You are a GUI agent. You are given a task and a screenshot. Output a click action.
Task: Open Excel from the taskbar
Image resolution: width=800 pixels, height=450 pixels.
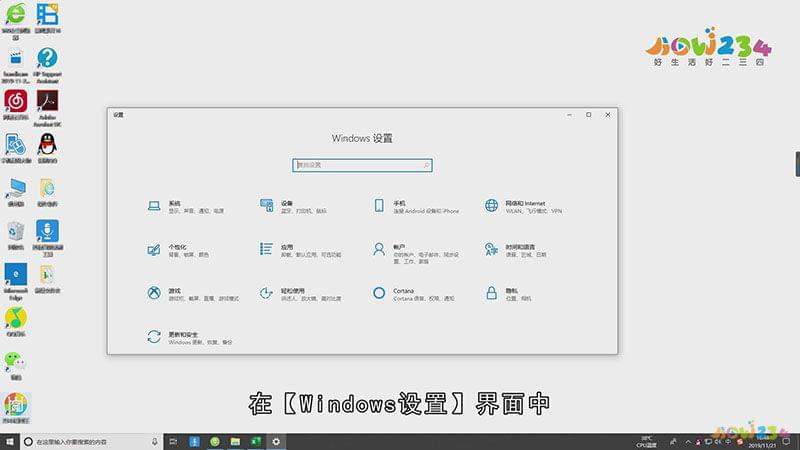[x=256, y=441]
